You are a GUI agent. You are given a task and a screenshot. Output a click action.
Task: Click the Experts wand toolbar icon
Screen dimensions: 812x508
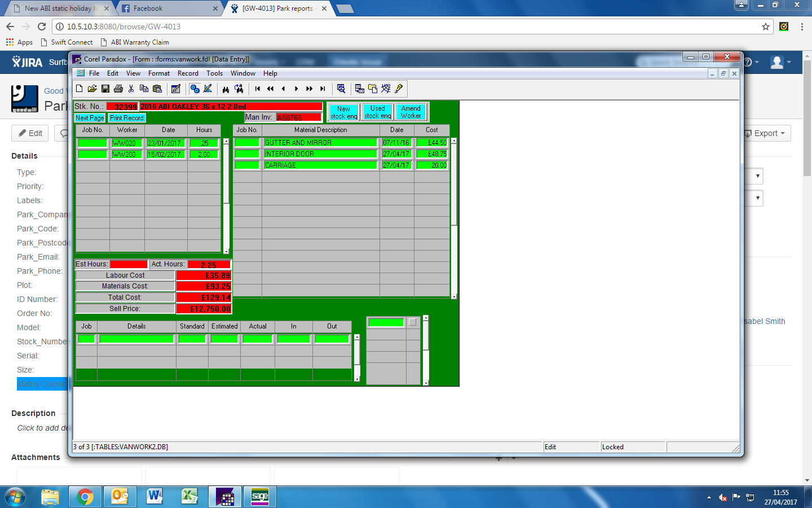[x=386, y=89]
